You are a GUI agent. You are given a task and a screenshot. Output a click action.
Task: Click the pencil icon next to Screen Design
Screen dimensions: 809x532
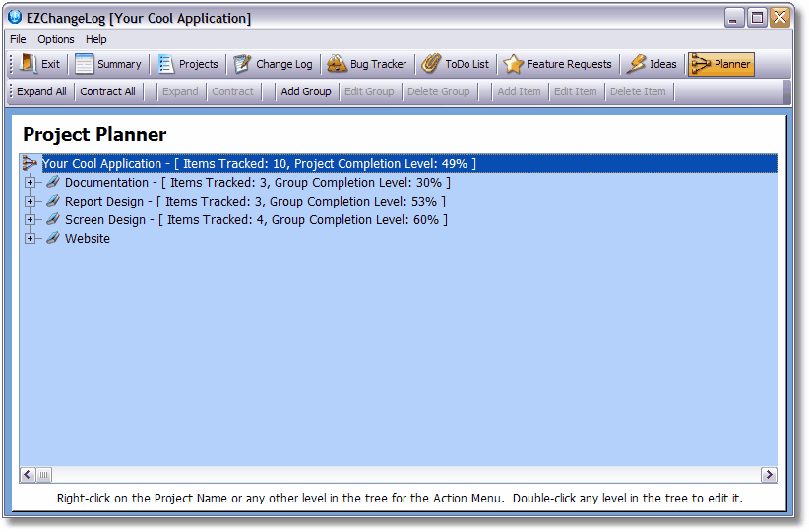(x=52, y=219)
